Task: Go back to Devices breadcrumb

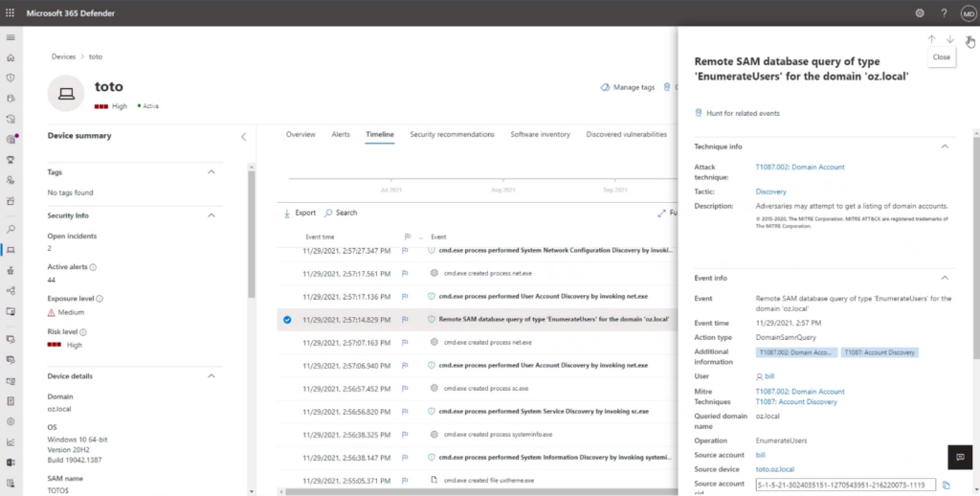Action: click(x=64, y=56)
